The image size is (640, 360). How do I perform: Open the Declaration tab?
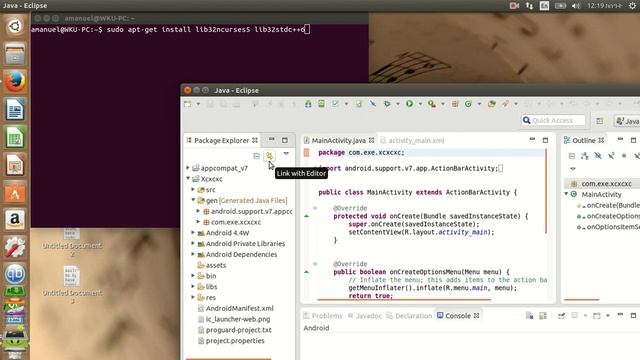click(x=409, y=316)
